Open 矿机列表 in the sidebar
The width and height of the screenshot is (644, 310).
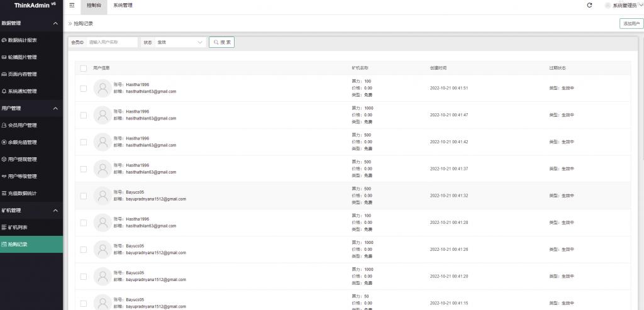point(18,227)
